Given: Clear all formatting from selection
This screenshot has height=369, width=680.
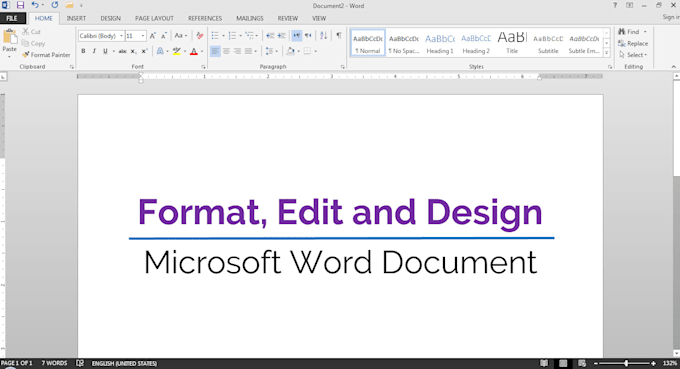Looking at the screenshot, I should click(199, 36).
